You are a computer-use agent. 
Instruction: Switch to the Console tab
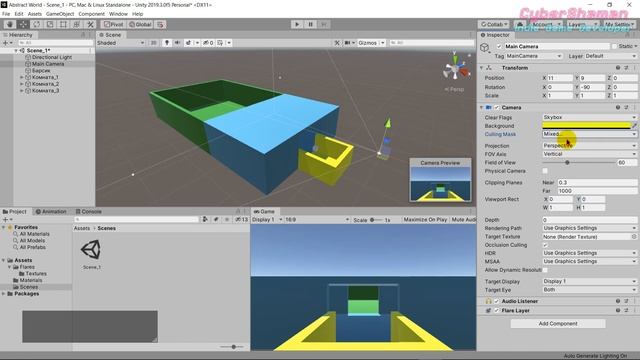point(88,211)
